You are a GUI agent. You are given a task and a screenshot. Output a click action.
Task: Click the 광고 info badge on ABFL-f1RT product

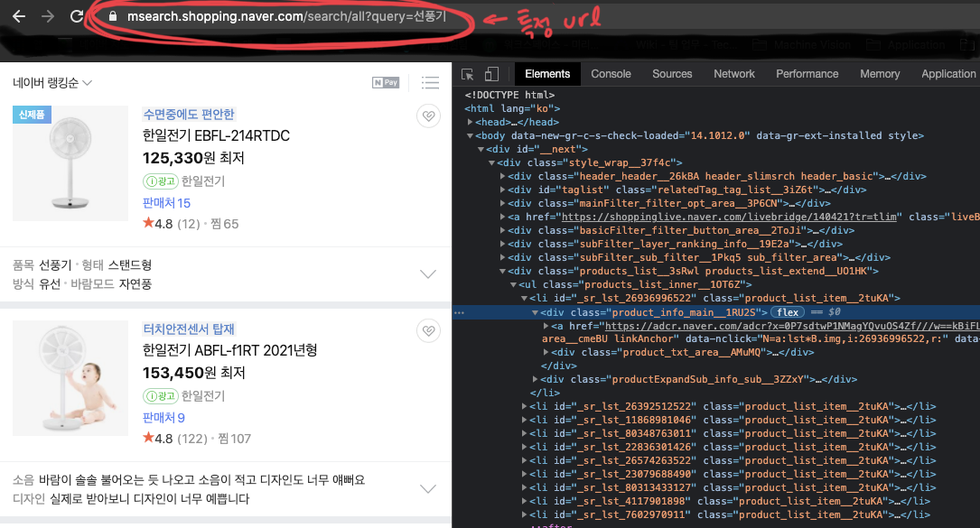160,396
